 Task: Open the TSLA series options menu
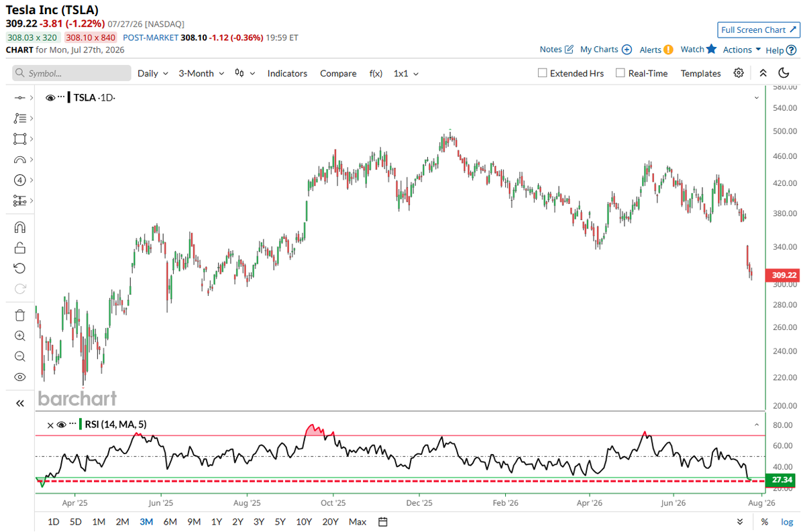[x=61, y=97]
